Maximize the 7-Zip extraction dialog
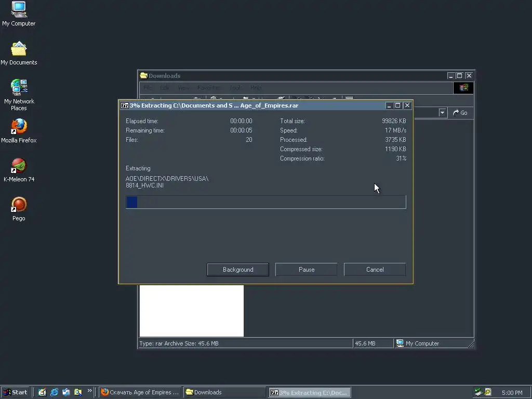This screenshot has width=532, height=399. point(397,105)
